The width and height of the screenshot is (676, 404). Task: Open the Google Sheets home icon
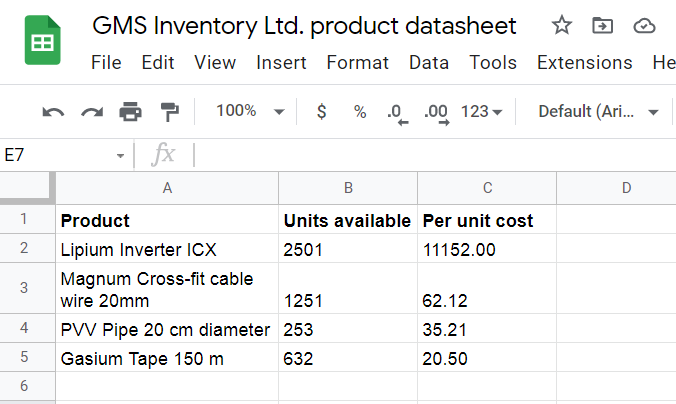(x=42, y=40)
